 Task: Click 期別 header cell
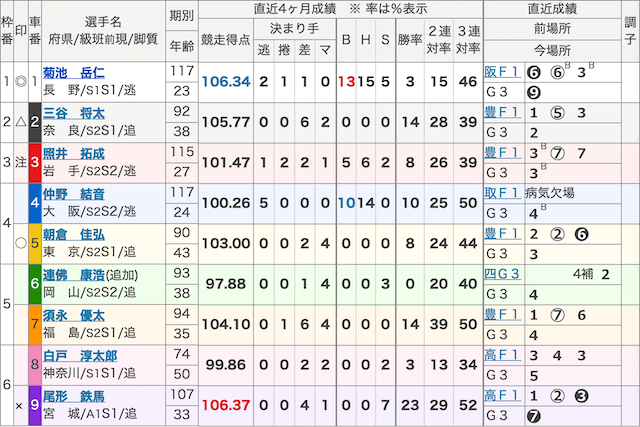click(x=182, y=16)
